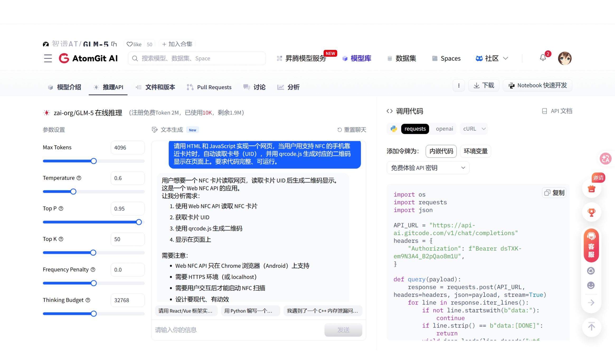615x364 pixels.
Task: Click the Temperature value field
Action: coord(127,178)
